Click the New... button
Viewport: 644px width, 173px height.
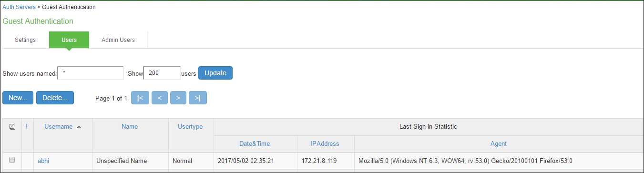18,98
